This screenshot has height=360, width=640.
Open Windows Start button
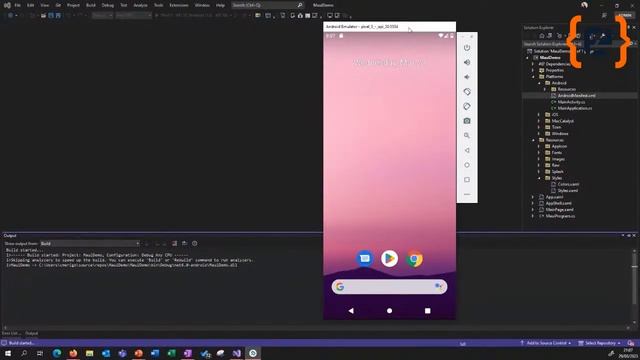click(x=8, y=353)
